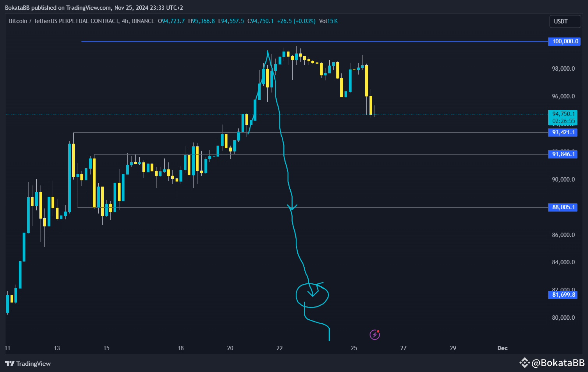
Task: Toggle the 91,846.1 horizontal ray label
Action: 562,154
